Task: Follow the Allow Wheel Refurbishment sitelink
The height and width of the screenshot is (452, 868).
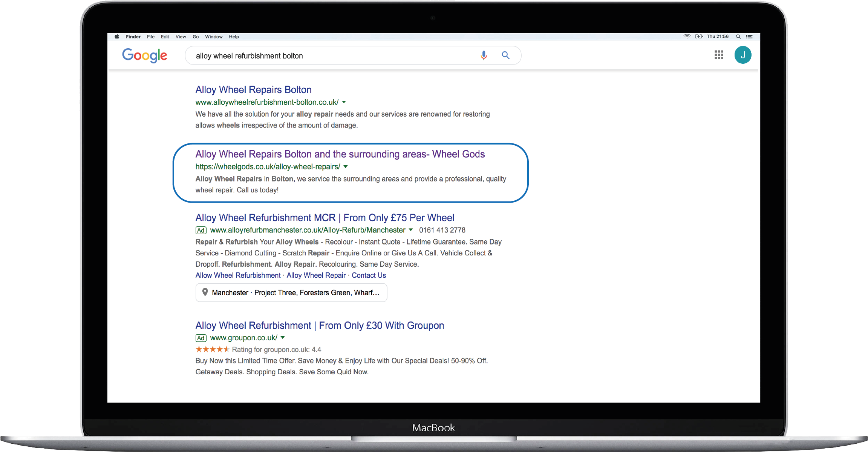Action: coord(238,275)
